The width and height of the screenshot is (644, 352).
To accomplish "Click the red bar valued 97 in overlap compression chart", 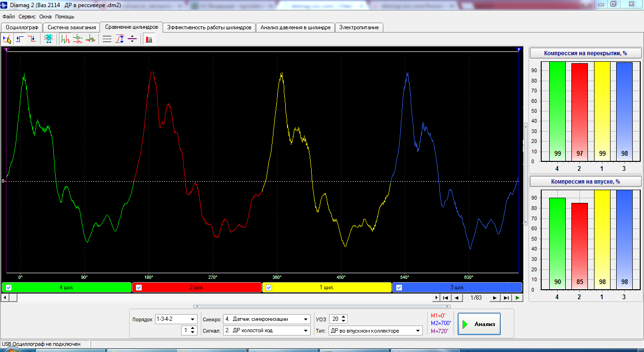I will click(580, 111).
